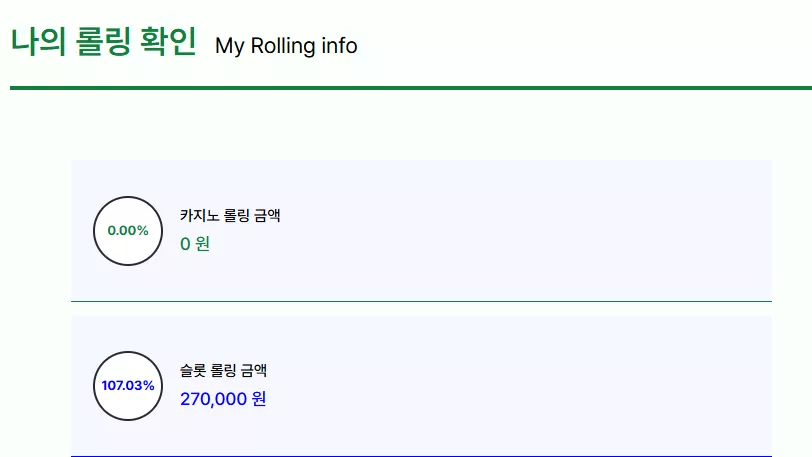Viewport: 812px width, 457px height.
Task: Click the blue line under the slot card
Action: point(421,456)
